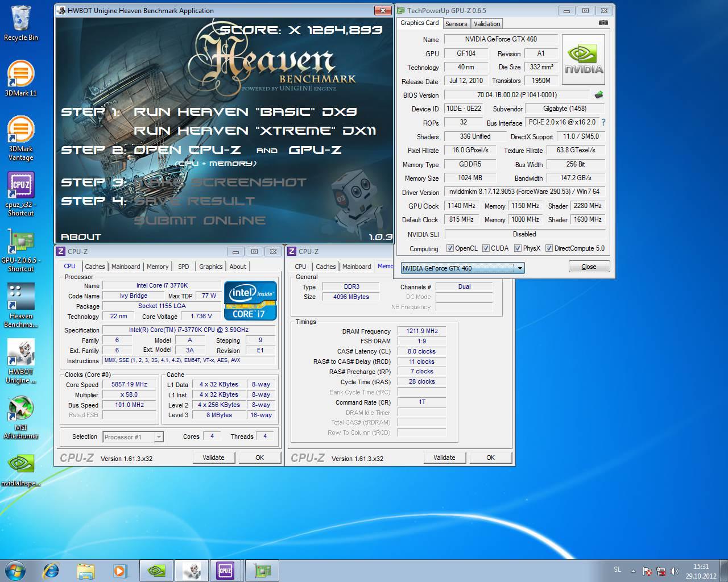Viewport: 728px width, 582px height.
Task: Open the nvidiaInspector desktop icon
Action: [x=21, y=469]
